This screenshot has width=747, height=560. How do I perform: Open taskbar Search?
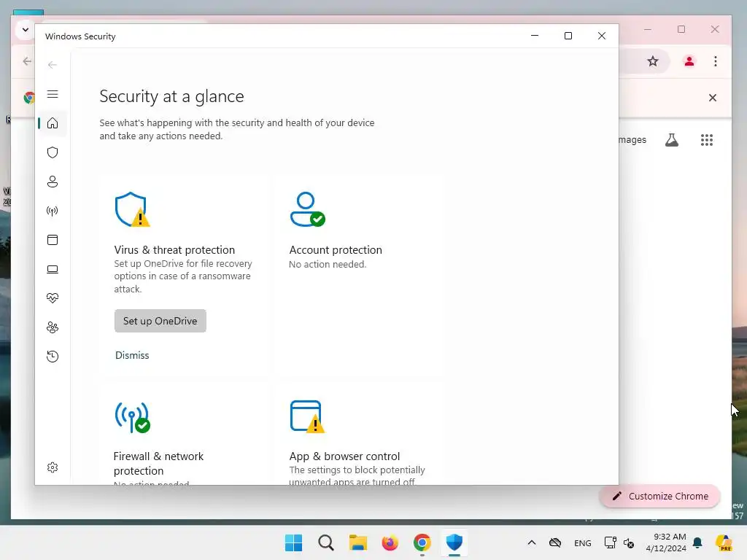[326, 542]
